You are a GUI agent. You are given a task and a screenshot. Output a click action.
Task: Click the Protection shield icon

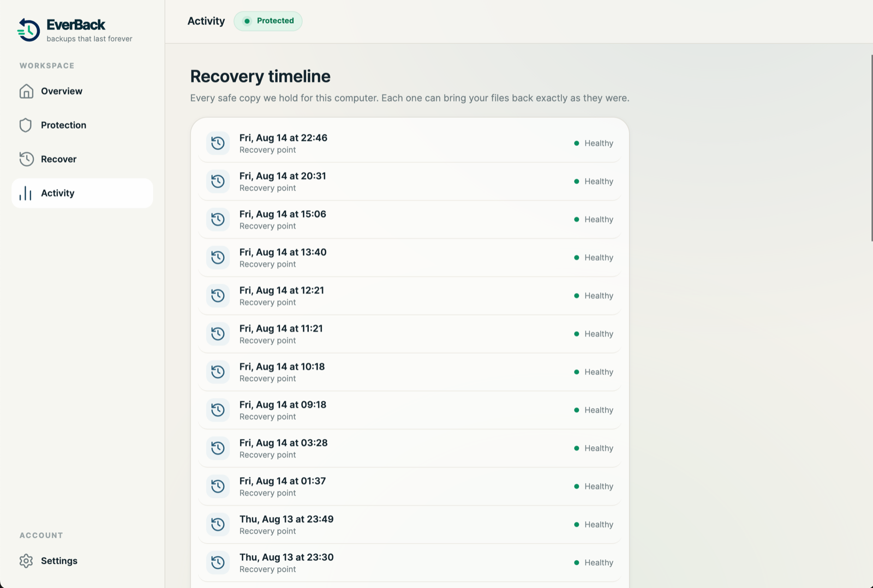26,125
